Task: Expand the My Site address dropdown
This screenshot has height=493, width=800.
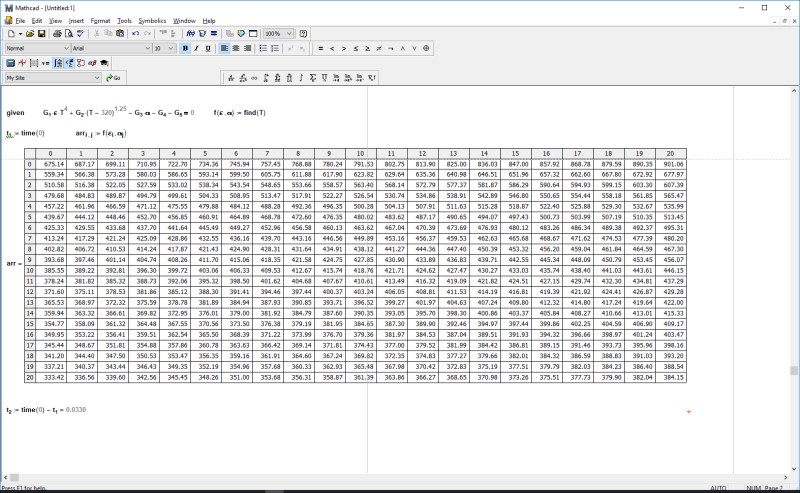Action: (x=97, y=78)
